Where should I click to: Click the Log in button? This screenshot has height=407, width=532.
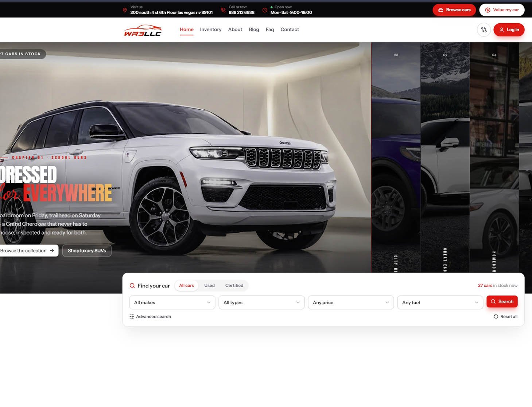[509, 30]
